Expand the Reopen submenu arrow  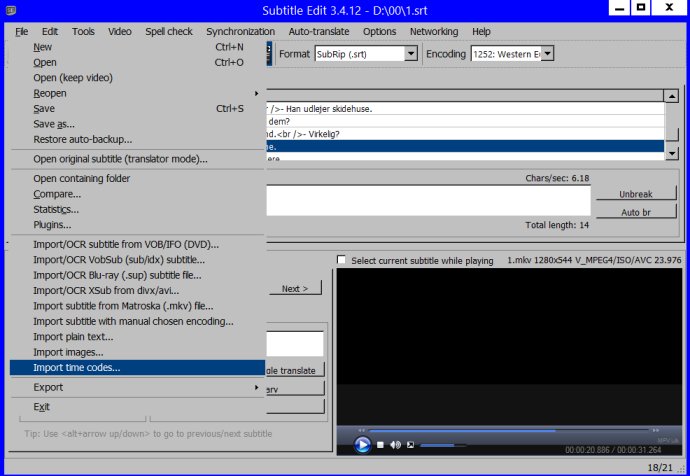click(256, 93)
